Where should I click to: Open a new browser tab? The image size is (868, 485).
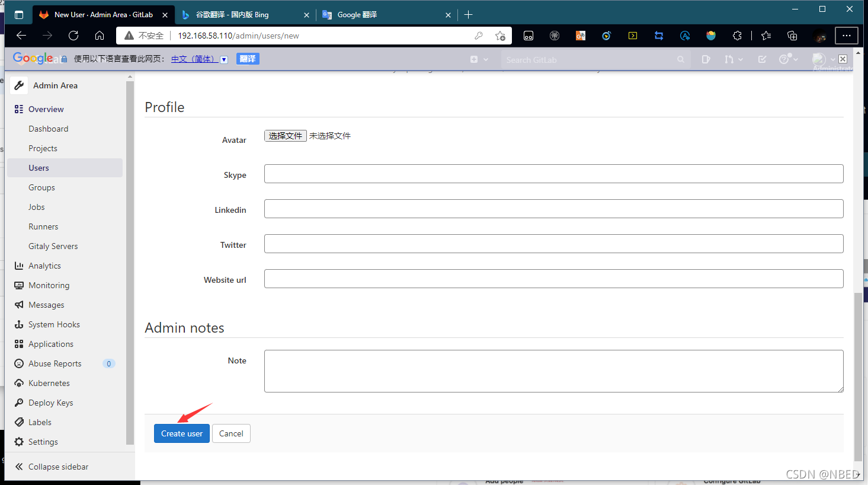click(x=469, y=15)
